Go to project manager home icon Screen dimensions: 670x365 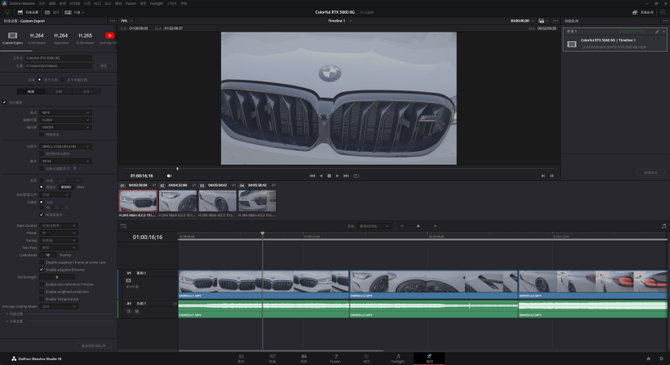click(x=648, y=359)
